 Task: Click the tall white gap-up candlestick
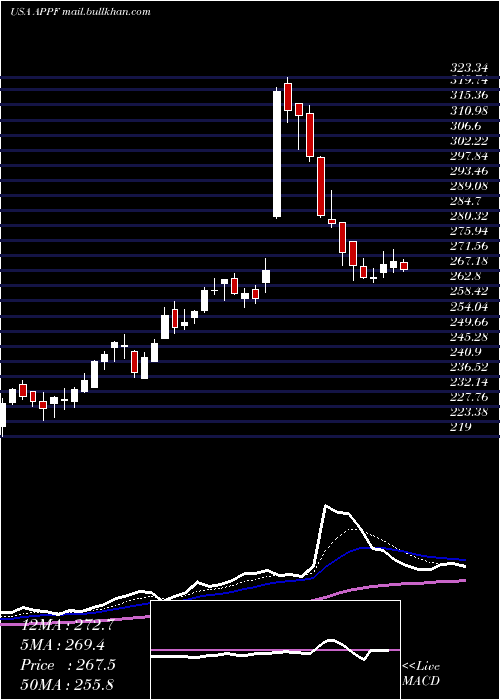click(x=277, y=154)
